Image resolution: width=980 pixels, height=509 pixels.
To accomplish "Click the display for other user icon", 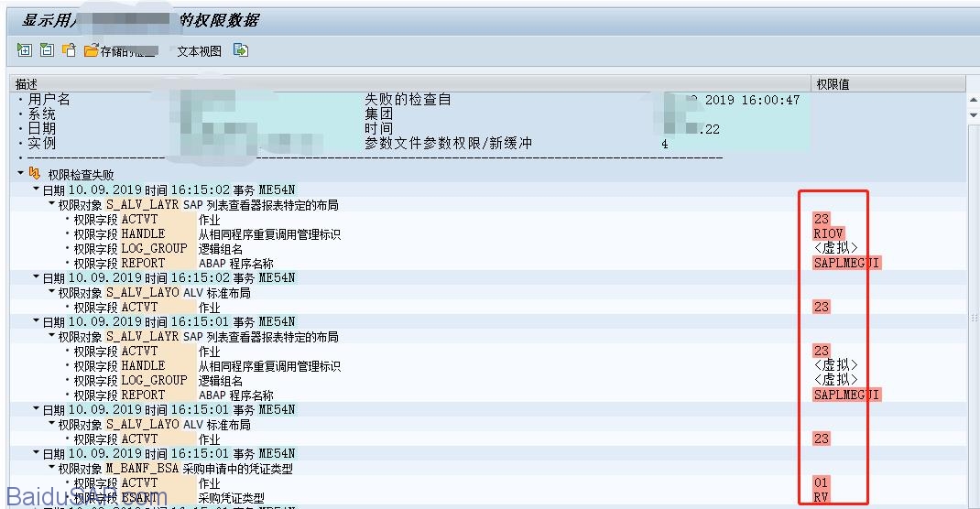I will tap(69, 50).
